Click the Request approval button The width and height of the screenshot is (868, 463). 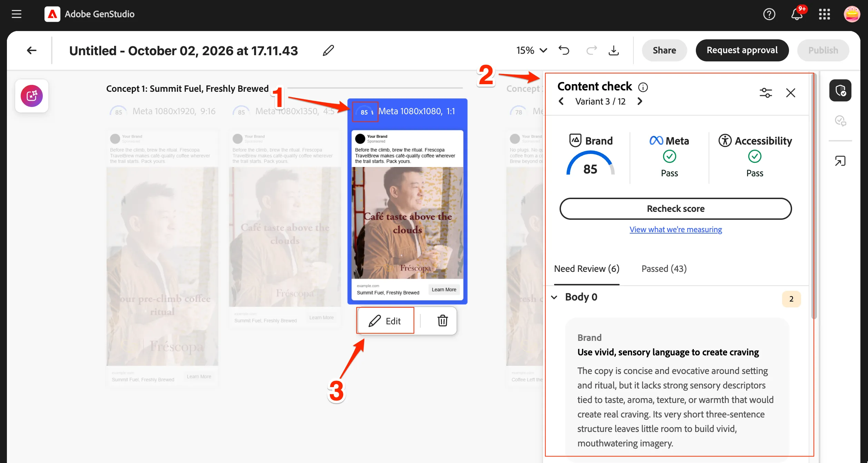pyautogui.click(x=742, y=50)
